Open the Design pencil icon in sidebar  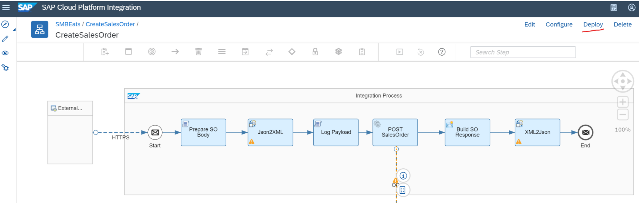click(5, 39)
